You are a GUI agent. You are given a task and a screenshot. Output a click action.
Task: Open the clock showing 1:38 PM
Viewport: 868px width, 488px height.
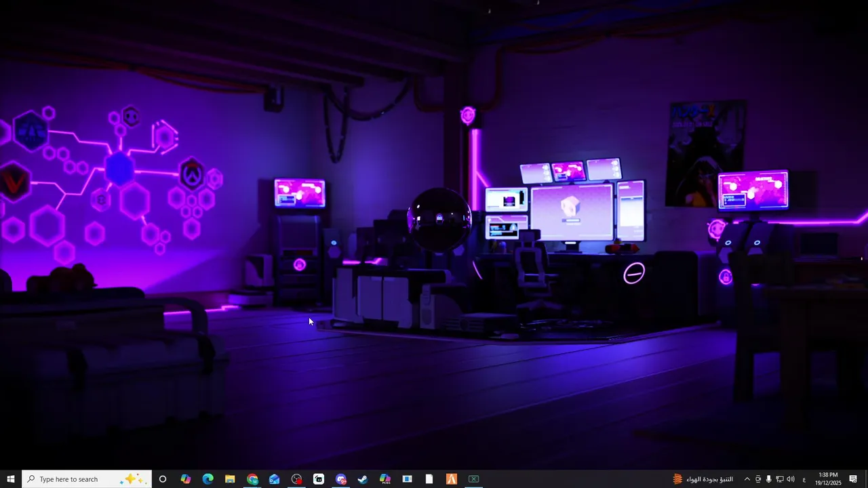click(828, 479)
